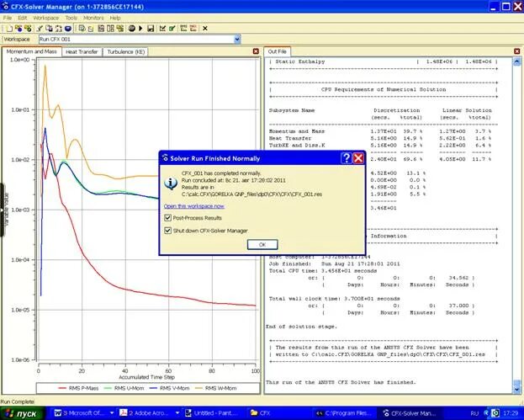Click the green RMS residuals toolbar icon
This screenshot has height=420, width=524.
click(183, 29)
